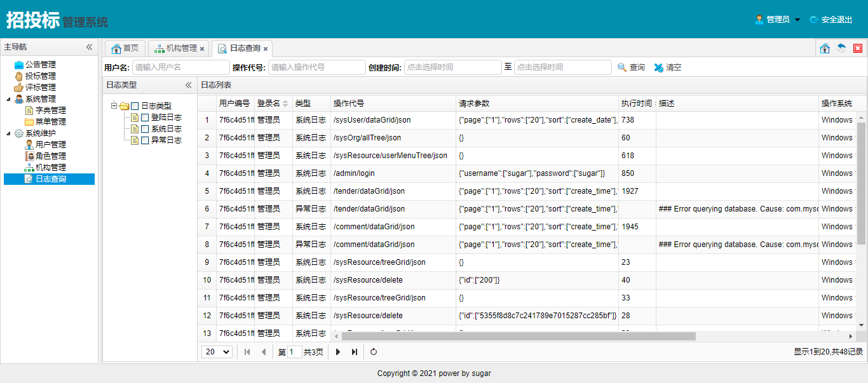Screen dimensions: 868x383
Task: Click the back arrow icon beside home
Action: pos(841,48)
